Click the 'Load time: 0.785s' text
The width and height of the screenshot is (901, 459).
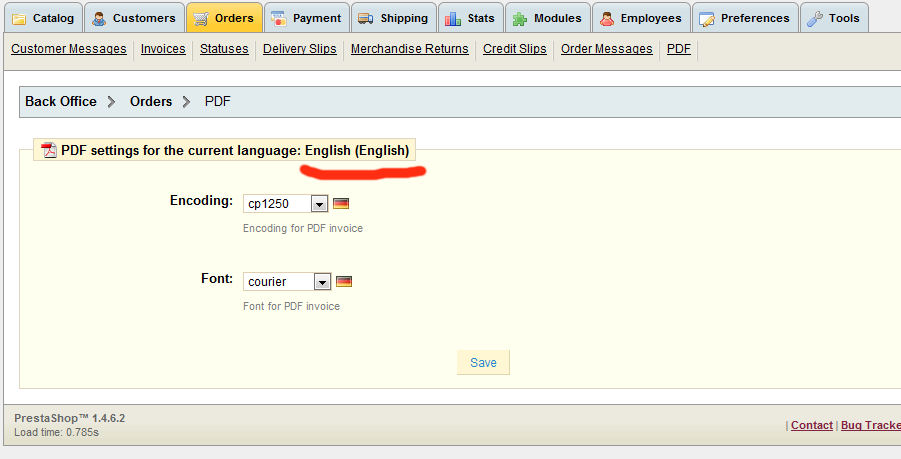pos(56,432)
